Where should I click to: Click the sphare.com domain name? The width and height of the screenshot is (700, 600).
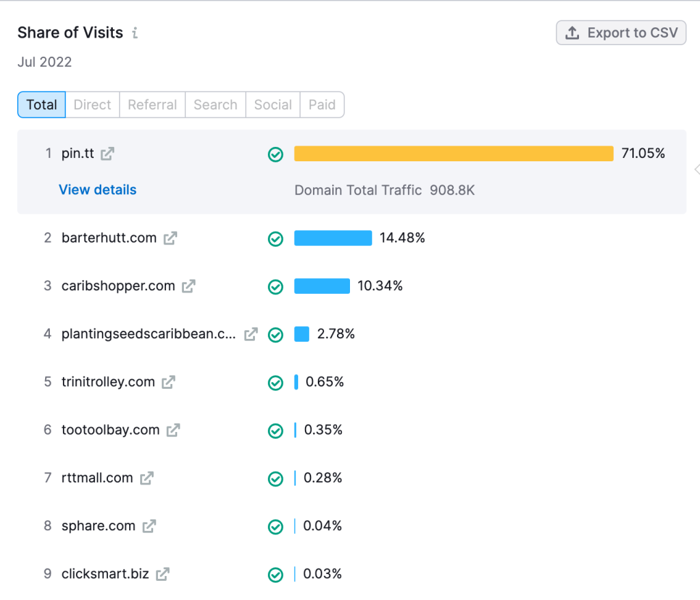[98, 526]
